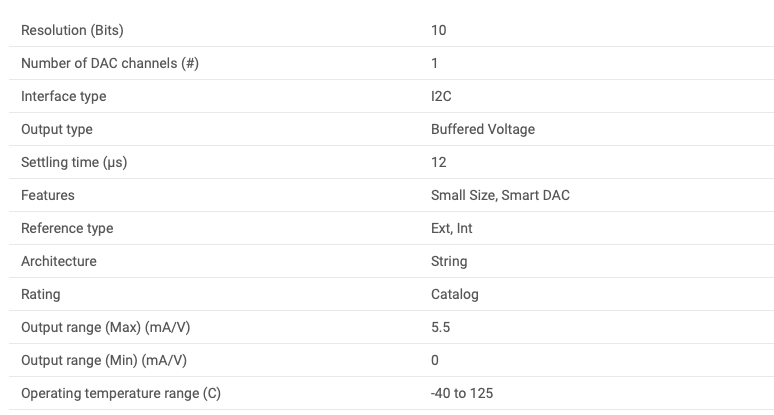This screenshot has height=415, width=774.
Task: Select Output range (Max) value 5.5
Action: 440,328
